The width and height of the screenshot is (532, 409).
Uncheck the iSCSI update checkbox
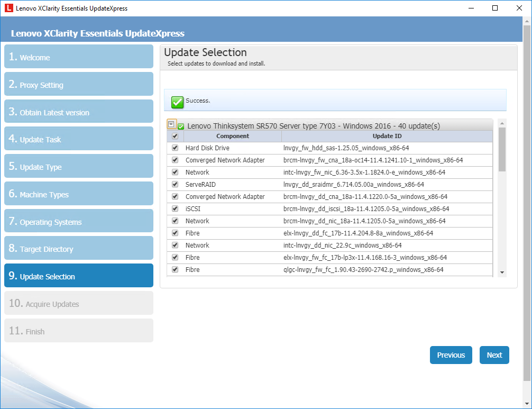[175, 209]
